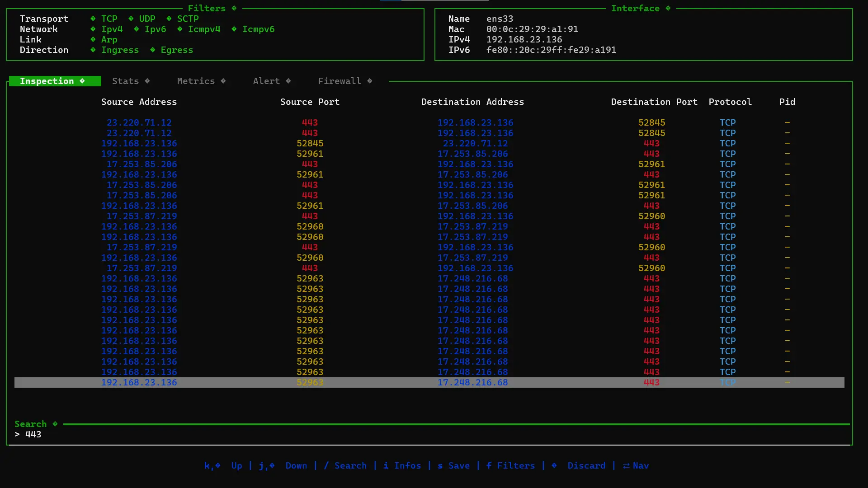The width and height of the screenshot is (868, 488).
Task: Toggle the SCTP transport filter
Action: [188, 19]
